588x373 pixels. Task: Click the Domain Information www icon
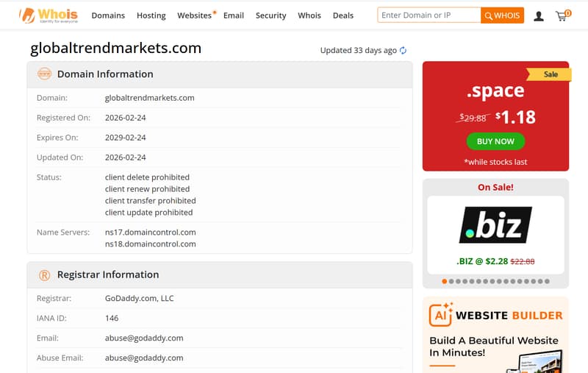[x=44, y=74]
